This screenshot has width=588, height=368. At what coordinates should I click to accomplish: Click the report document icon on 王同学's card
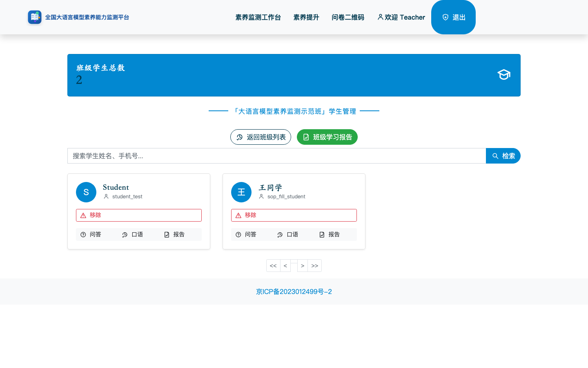(322, 235)
